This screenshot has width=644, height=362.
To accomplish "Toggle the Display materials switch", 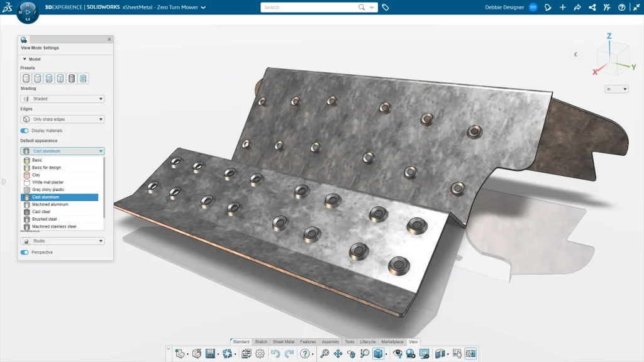I will tap(25, 131).
